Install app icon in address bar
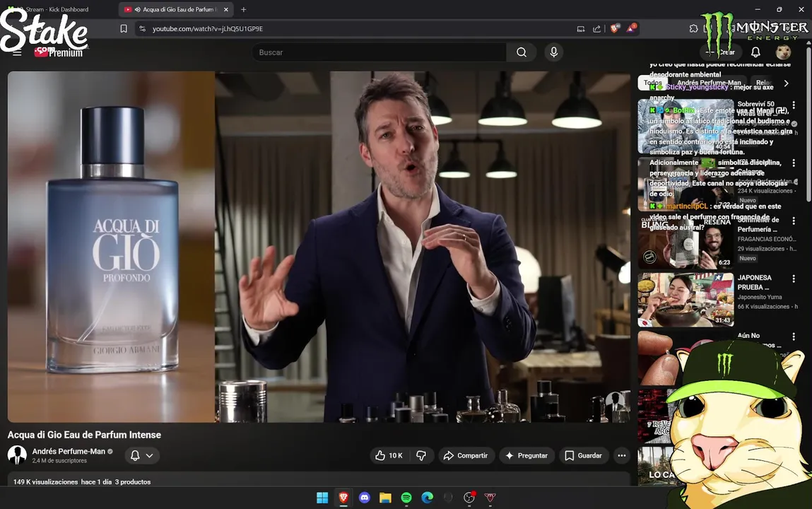 580,28
